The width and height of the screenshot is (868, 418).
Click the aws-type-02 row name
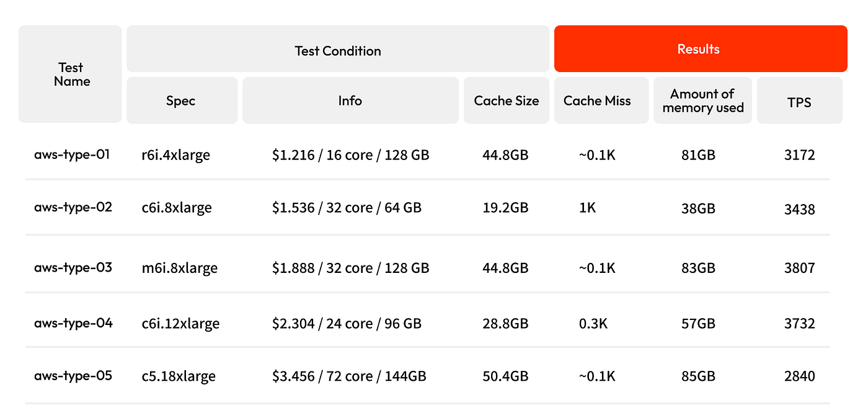(73, 207)
